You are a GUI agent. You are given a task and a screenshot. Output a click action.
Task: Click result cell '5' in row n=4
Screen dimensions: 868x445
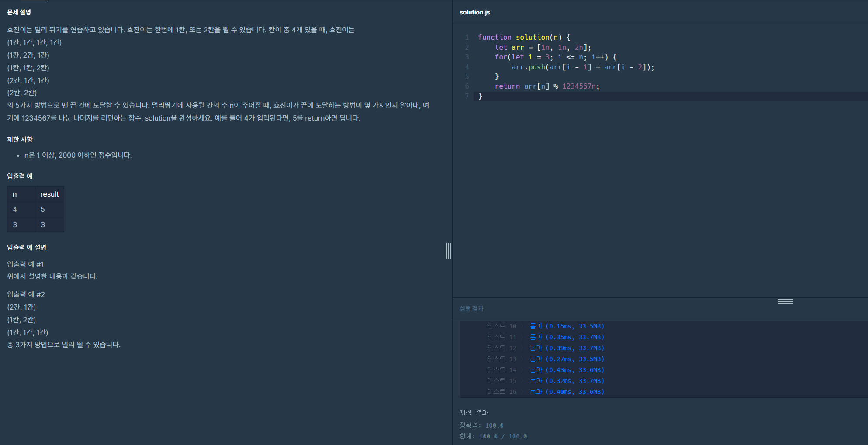49,210
